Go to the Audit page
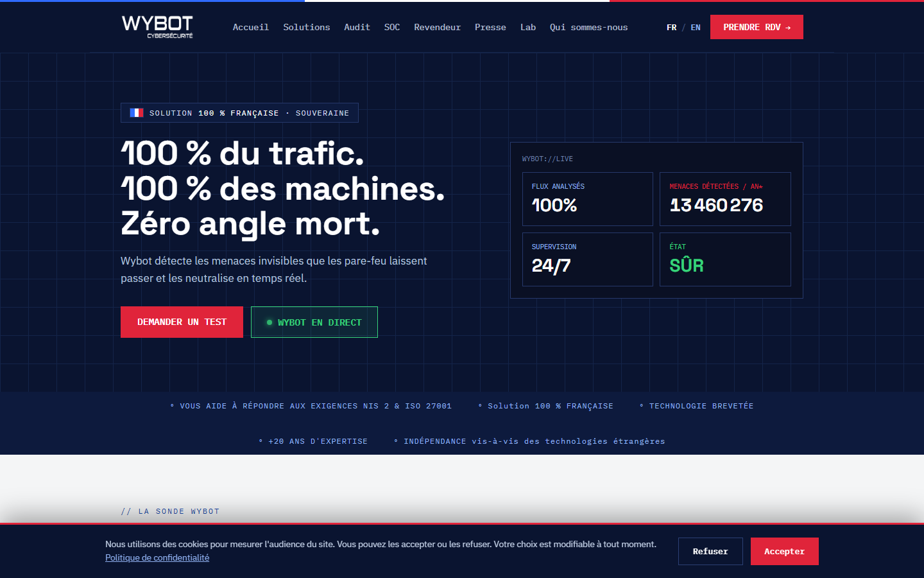Viewport: 924px width, 578px height. (x=357, y=27)
